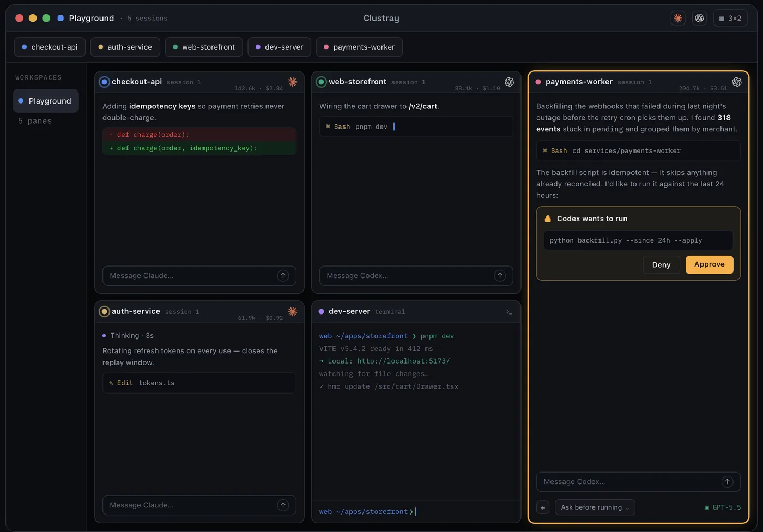Screen dimensions: 763x532
Task: Click Codex icon in web-storefront pane header
Action: 509,82
